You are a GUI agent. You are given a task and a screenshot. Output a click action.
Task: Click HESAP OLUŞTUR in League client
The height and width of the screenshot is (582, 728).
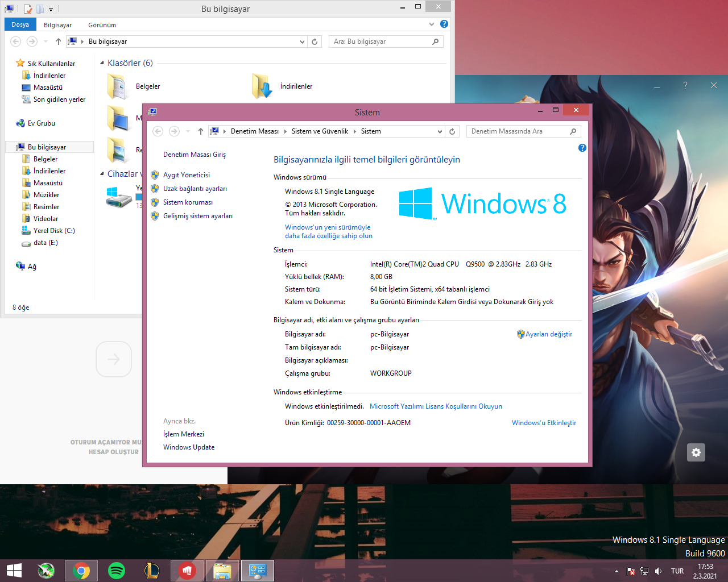[x=114, y=452]
